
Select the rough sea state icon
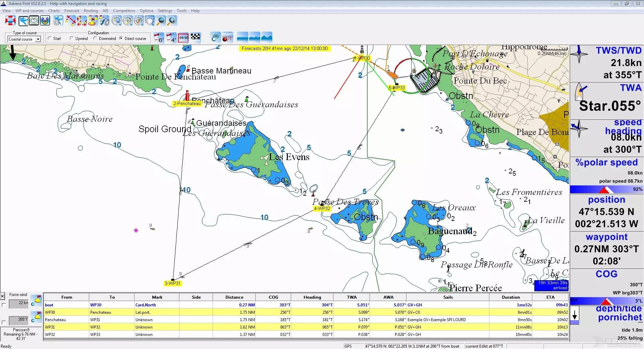pos(267,37)
